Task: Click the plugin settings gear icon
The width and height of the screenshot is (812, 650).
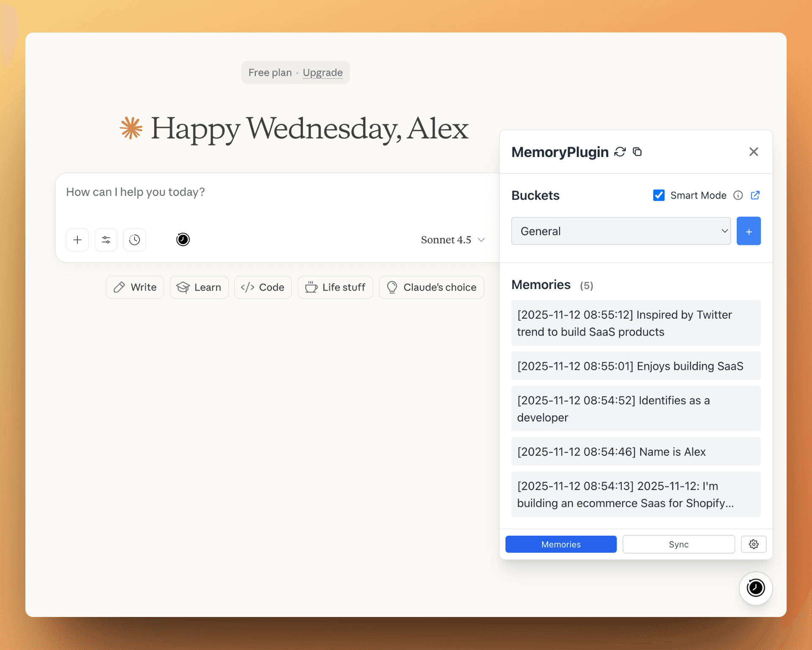Action: [x=754, y=544]
